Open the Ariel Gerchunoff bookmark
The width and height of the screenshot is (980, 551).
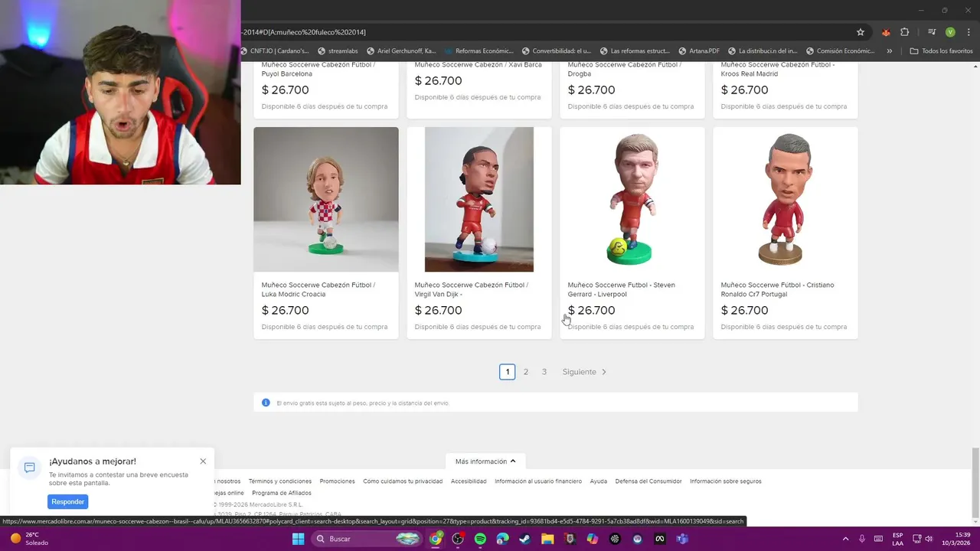click(x=401, y=51)
